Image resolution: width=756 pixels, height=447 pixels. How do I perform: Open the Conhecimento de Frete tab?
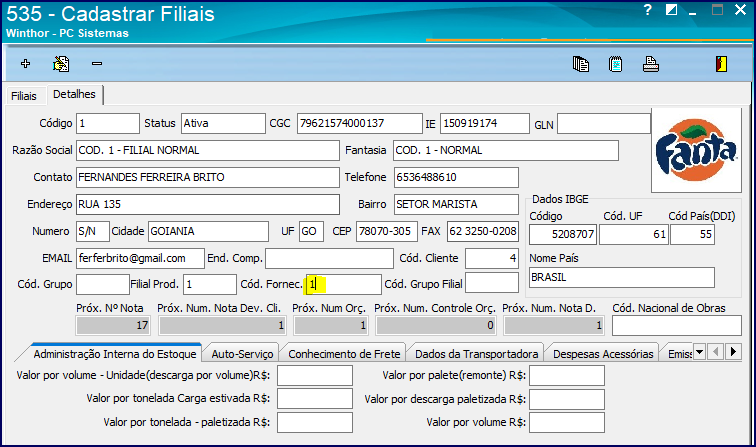pos(344,354)
